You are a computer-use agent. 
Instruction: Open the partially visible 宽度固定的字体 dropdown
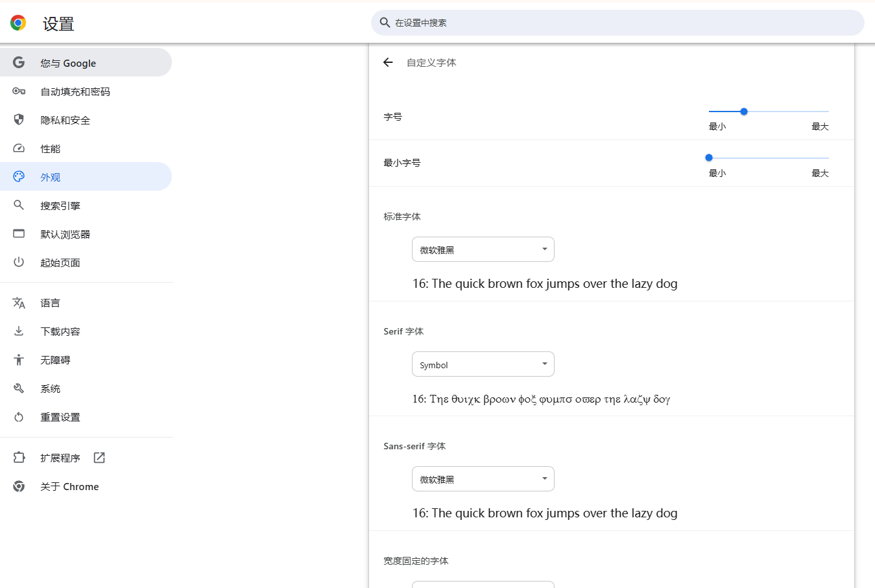(x=483, y=585)
